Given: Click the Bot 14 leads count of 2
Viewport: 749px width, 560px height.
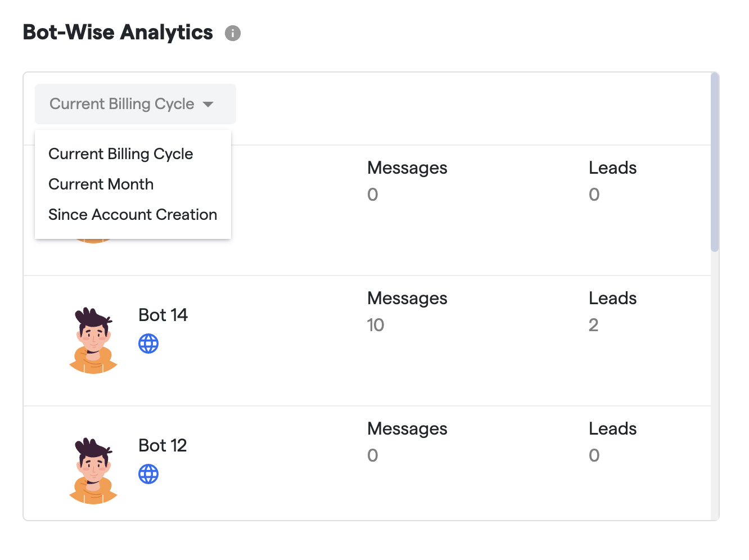Looking at the screenshot, I should pyautogui.click(x=593, y=325).
